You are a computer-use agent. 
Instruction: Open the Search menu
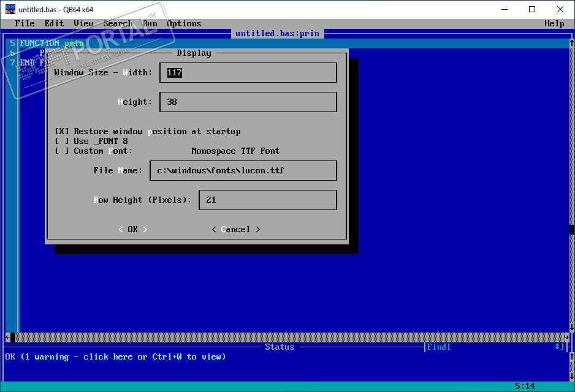(118, 23)
